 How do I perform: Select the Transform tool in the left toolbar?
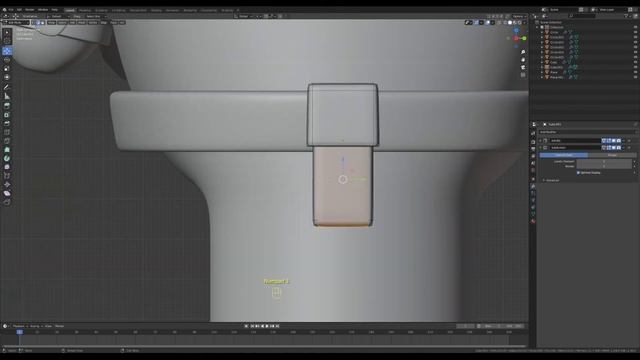tap(7, 77)
